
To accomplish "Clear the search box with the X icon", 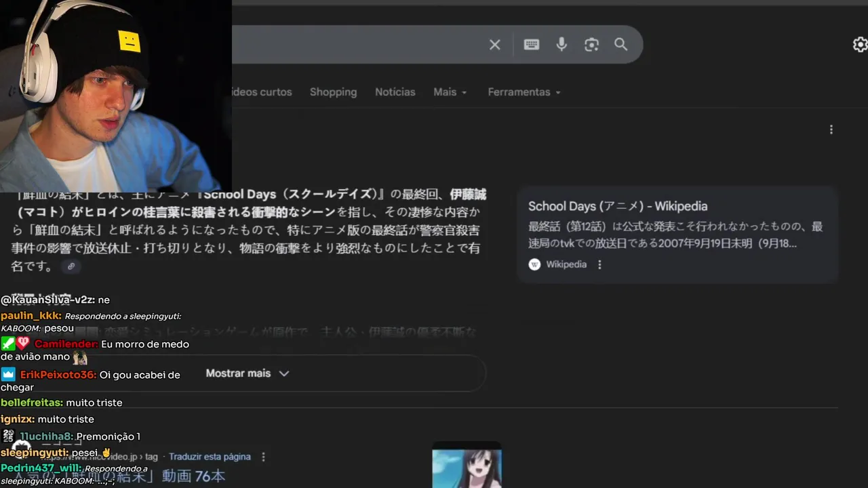I will 495,45.
